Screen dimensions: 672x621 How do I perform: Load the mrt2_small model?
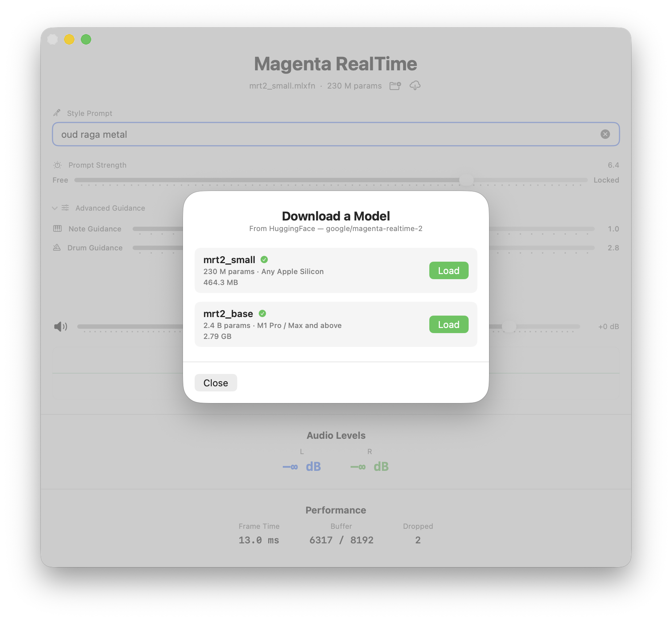point(449,270)
